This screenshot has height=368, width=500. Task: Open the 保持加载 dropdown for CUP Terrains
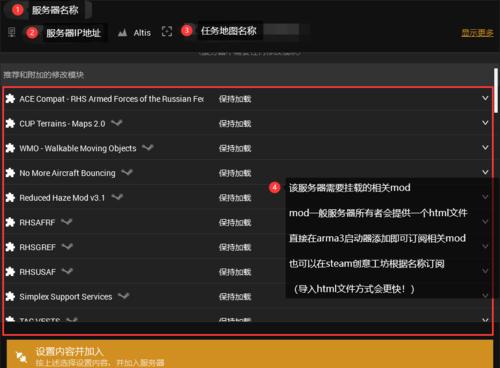235,124
